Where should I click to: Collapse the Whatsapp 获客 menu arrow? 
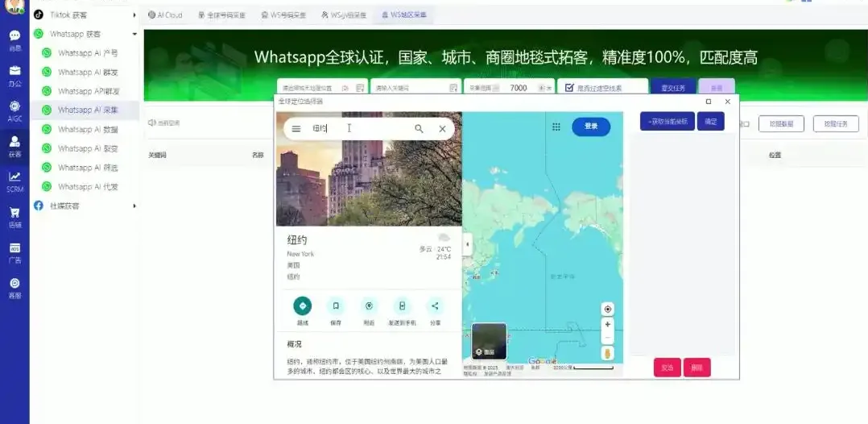[134, 35]
